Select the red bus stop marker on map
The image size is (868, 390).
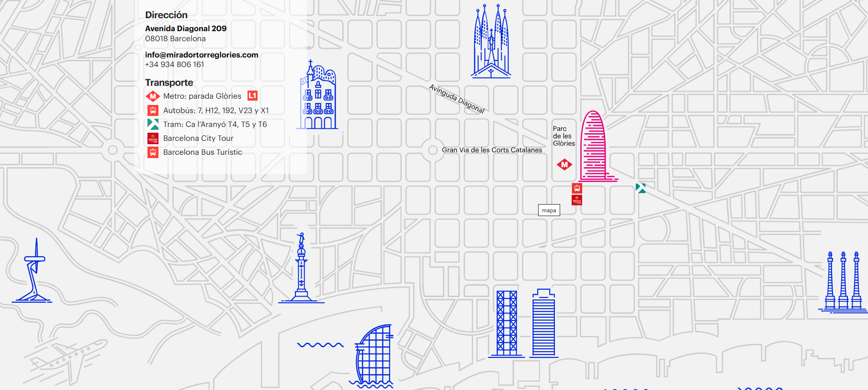coord(577,188)
